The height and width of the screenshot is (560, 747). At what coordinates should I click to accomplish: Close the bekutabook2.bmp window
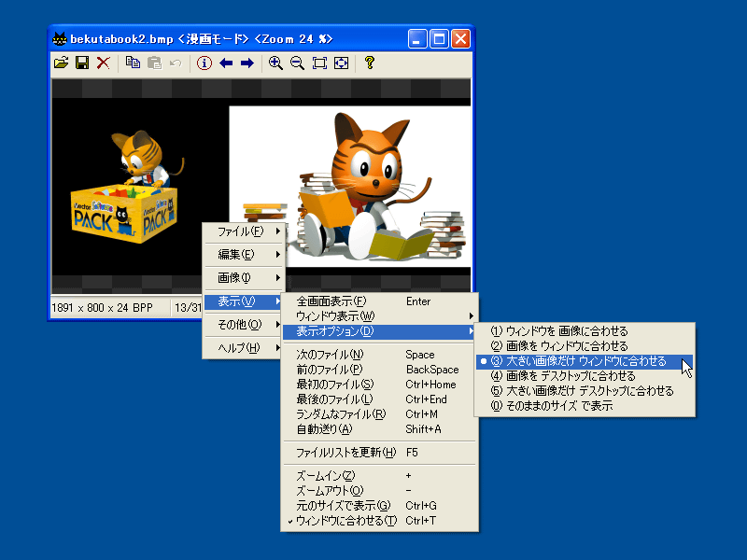[x=460, y=39]
